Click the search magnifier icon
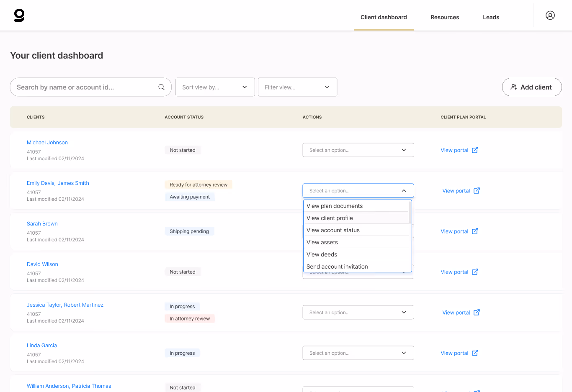 (x=161, y=87)
